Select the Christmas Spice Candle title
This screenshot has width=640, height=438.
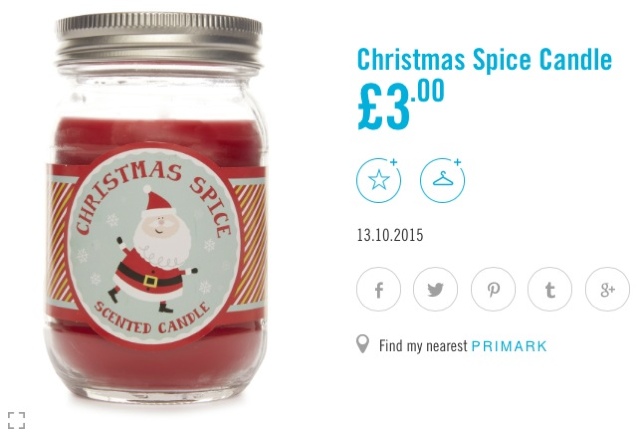[x=484, y=60]
